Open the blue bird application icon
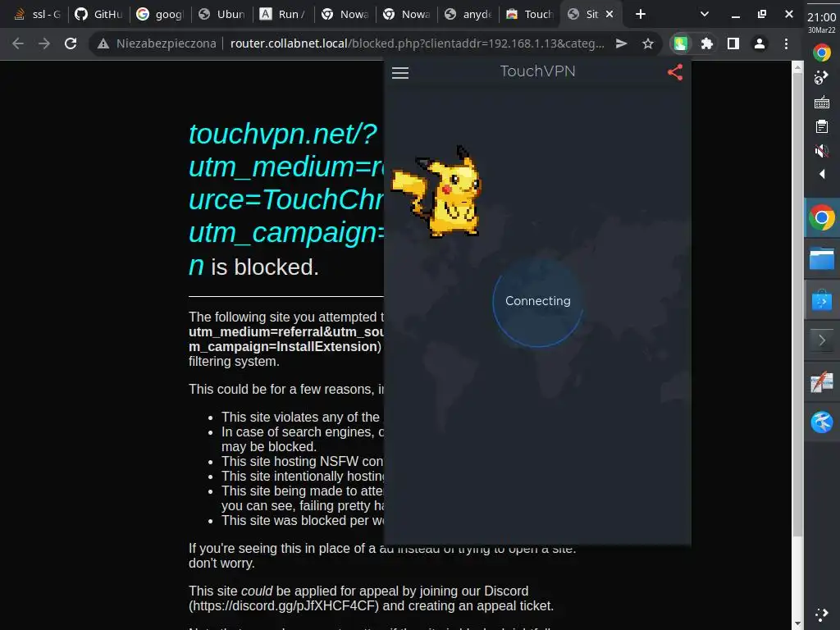 (822, 422)
